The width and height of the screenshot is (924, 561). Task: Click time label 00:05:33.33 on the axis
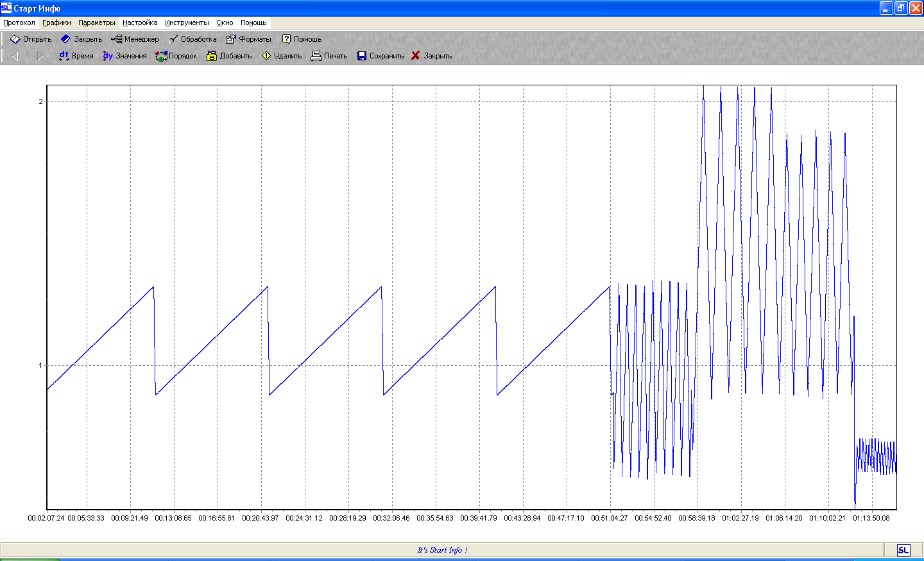point(86,518)
